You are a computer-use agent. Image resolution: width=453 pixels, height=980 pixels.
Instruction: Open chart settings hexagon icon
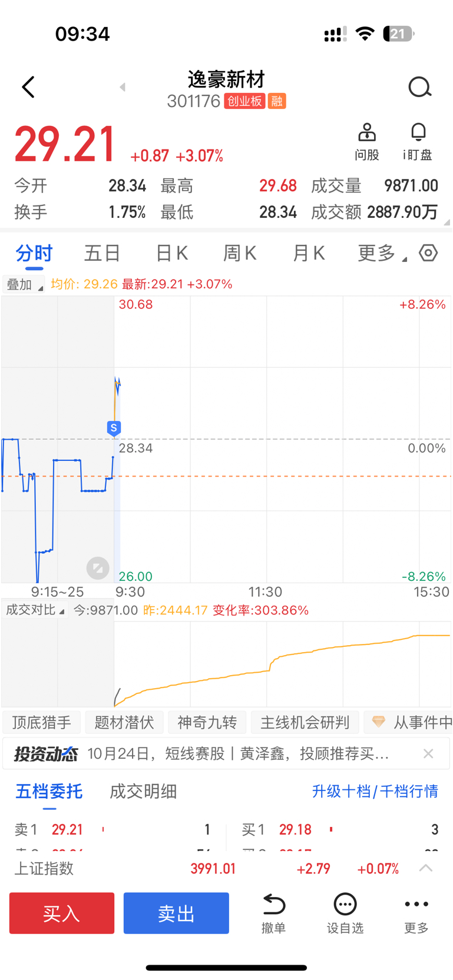click(x=428, y=253)
